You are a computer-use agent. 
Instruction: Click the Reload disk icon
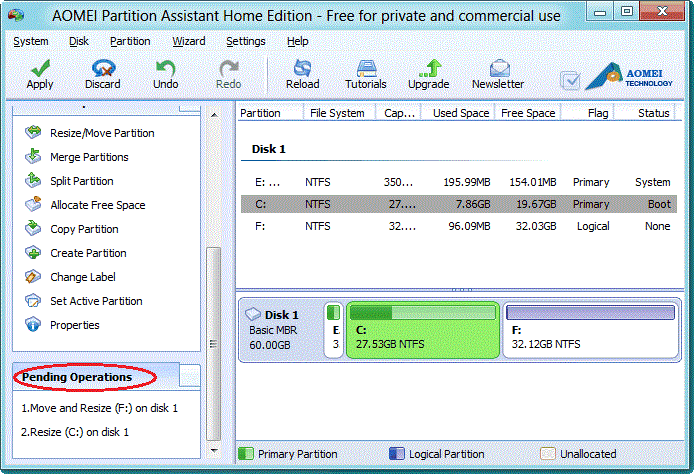[x=303, y=68]
